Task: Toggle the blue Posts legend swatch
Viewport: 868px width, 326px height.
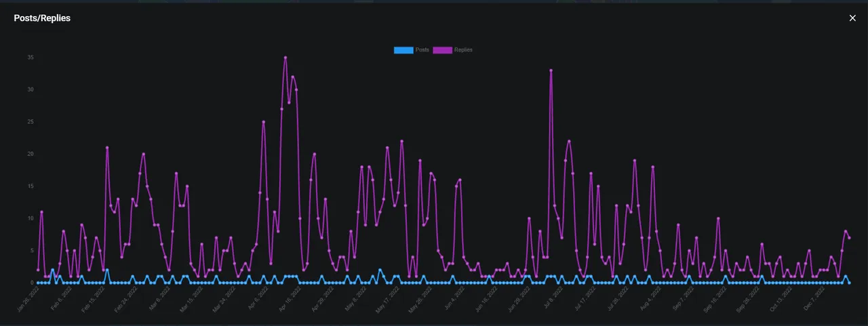Action: tap(403, 50)
